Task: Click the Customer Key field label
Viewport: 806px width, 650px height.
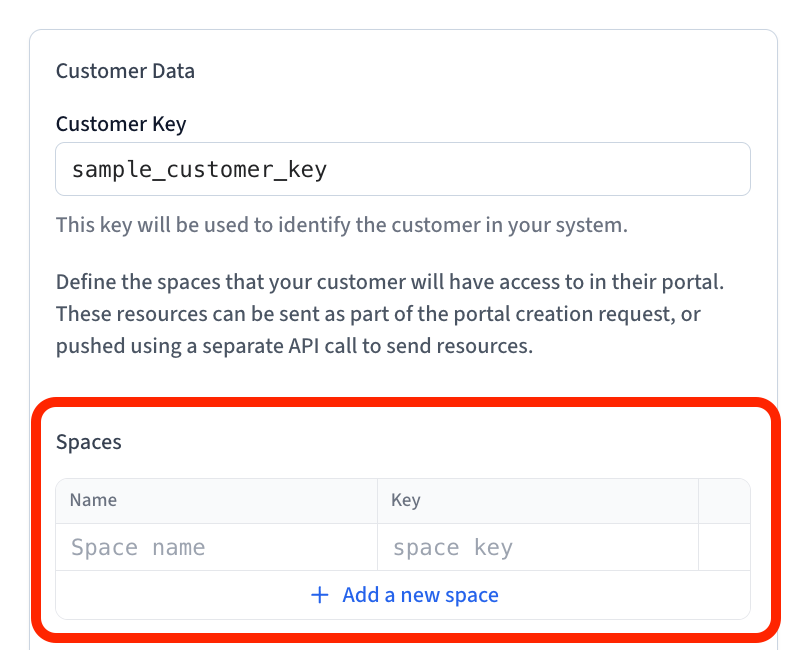Action: pyautogui.click(x=121, y=124)
